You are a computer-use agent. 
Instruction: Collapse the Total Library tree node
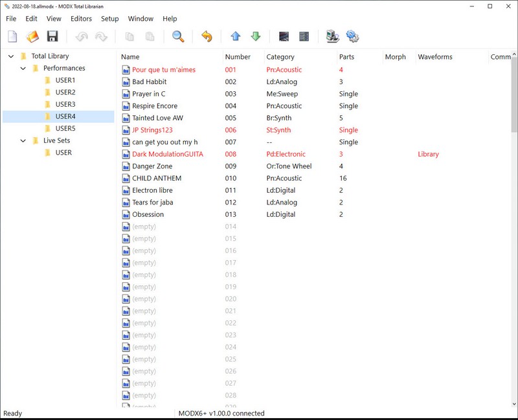pos(11,56)
